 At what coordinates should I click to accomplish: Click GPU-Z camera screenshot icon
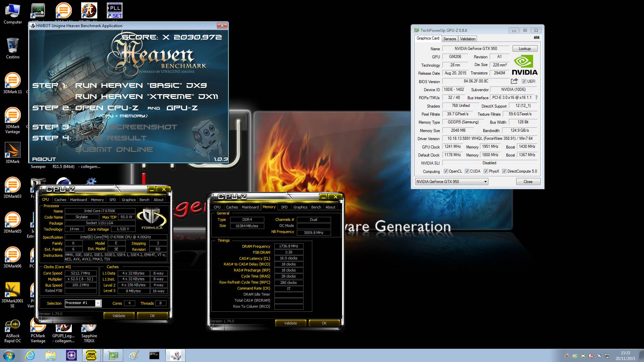(537, 38)
